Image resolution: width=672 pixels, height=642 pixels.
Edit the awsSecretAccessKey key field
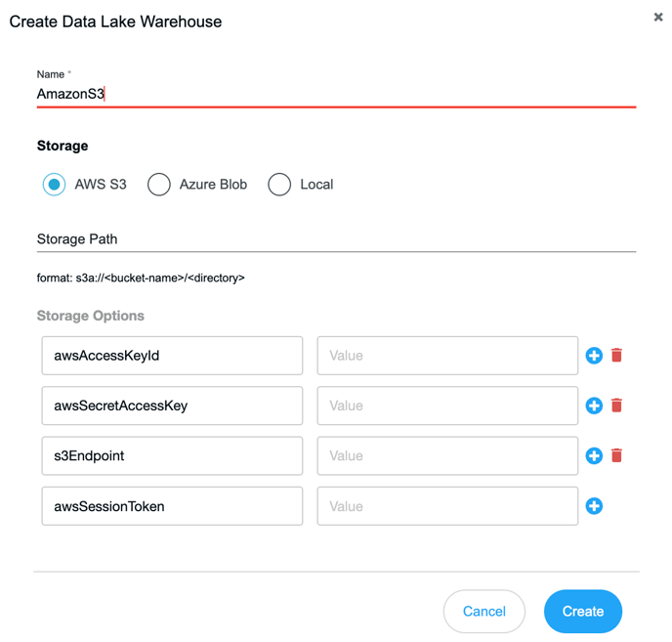tap(172, 406)
